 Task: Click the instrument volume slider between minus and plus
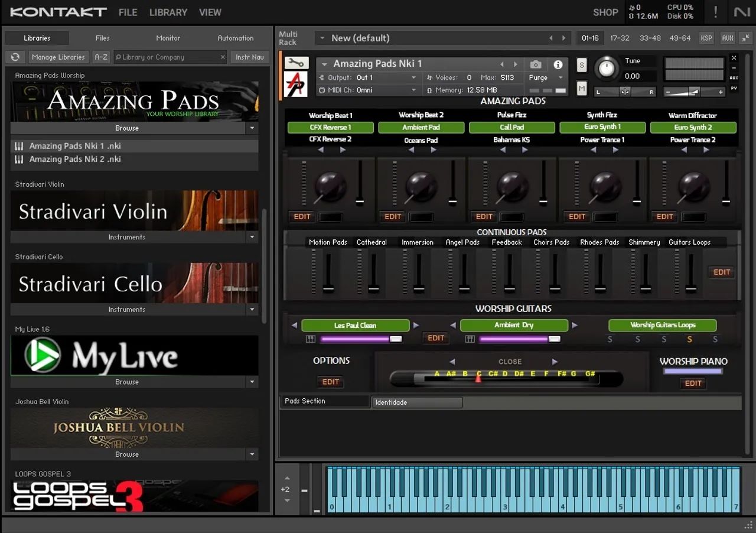[x=693, y=92]
